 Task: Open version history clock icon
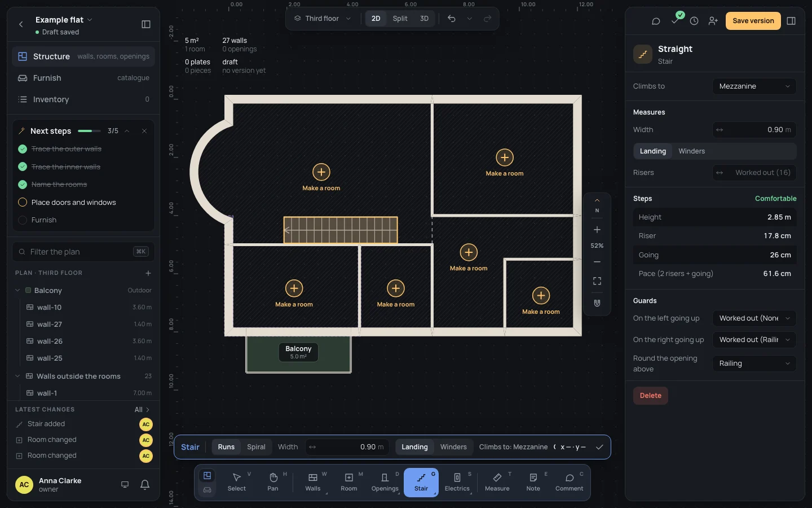[x=694, y=21]
